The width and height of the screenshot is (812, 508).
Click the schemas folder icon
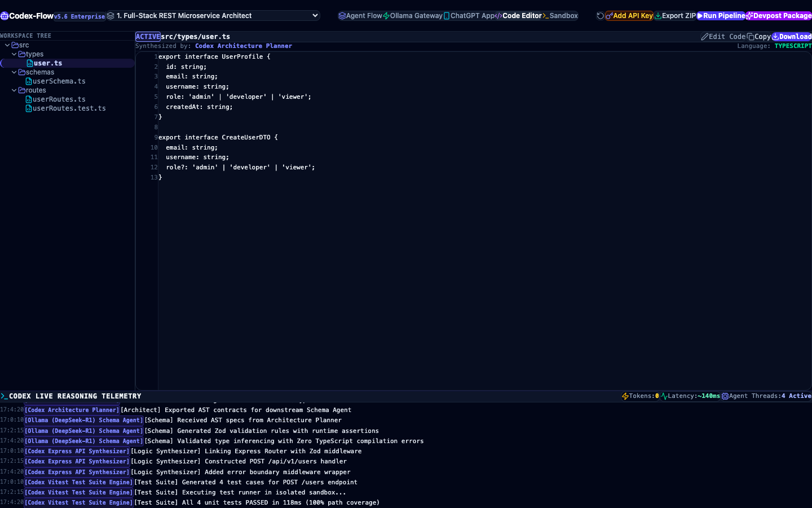(x=22, y=72)
